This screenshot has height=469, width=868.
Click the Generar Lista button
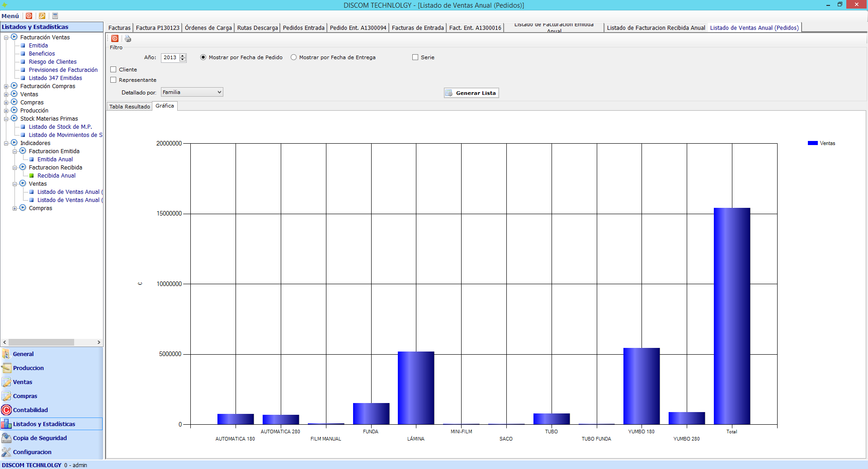coord(471,93)
